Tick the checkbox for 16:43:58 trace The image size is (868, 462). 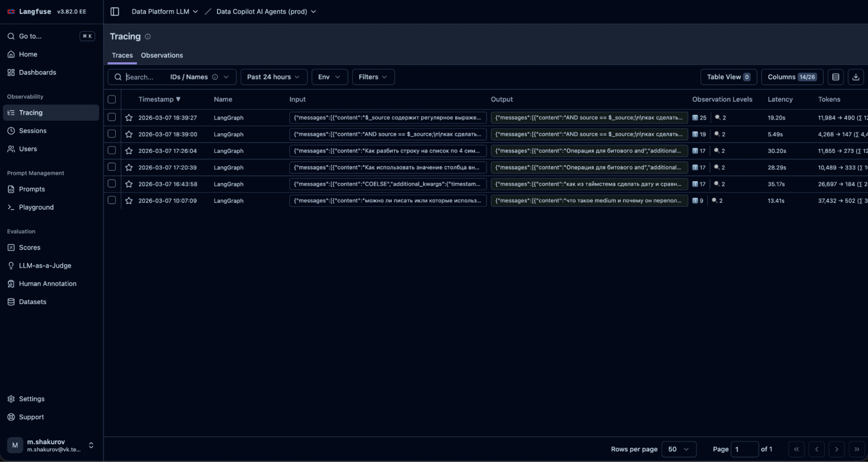112,184
